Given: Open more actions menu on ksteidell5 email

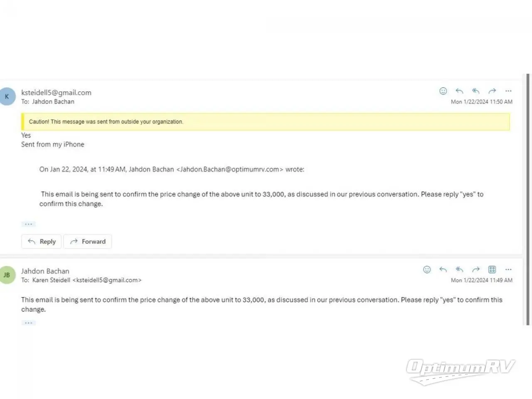Looking at the screenshot, I should tap(508, 91).
